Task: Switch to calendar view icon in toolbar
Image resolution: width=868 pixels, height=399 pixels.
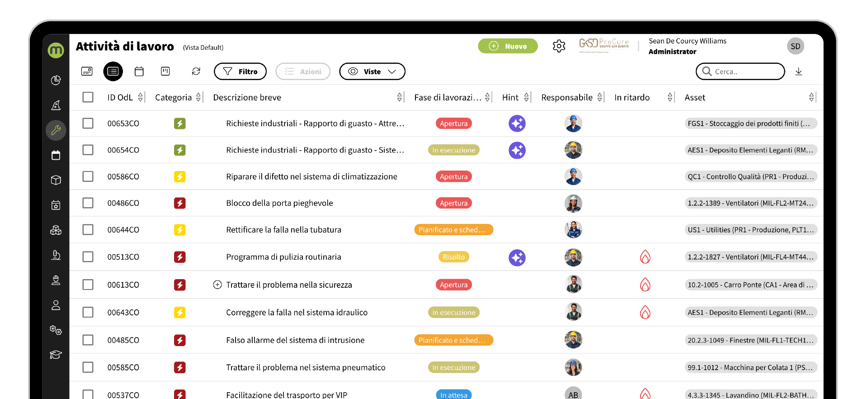Action: pos(139,71)
